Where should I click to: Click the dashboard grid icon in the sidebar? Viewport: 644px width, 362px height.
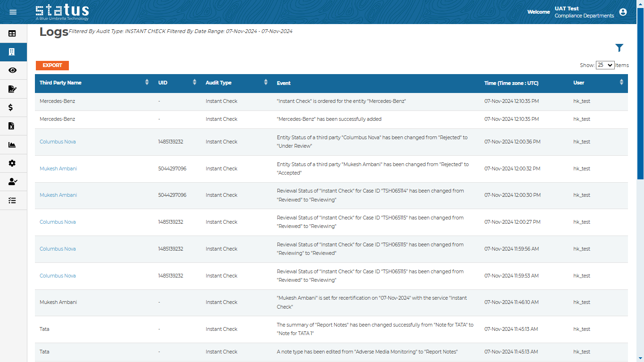(12, 34)
